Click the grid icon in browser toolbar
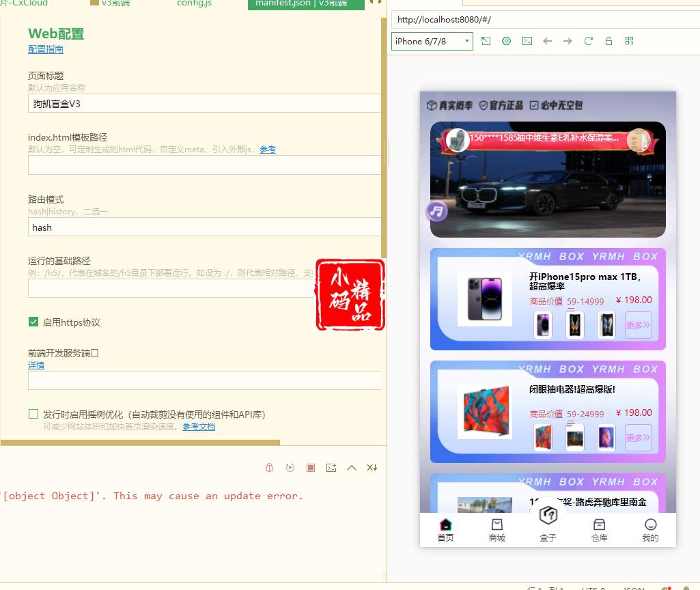 click(x=629, y=41)
